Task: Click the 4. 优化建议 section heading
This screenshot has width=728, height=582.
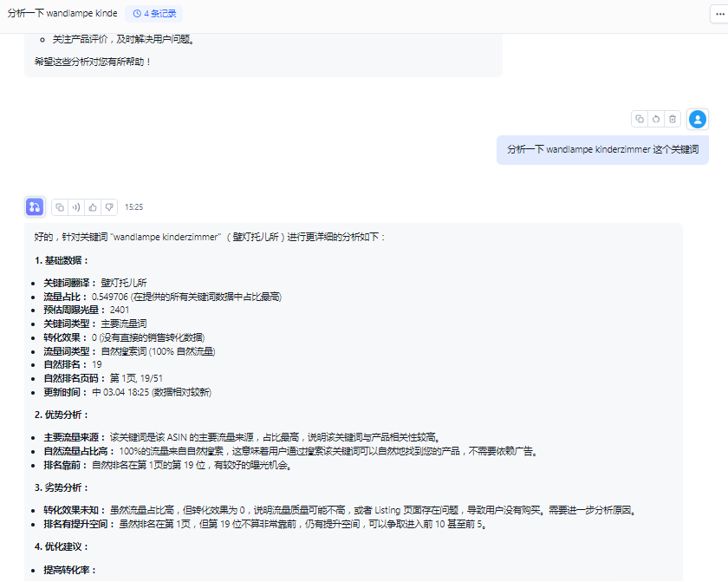Action: tap(61, 546)
